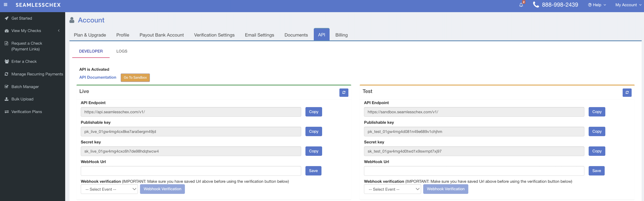Save the Test WebHook Url
The width and height of the screenshot is (644, 201).
(x=597, y=171)
